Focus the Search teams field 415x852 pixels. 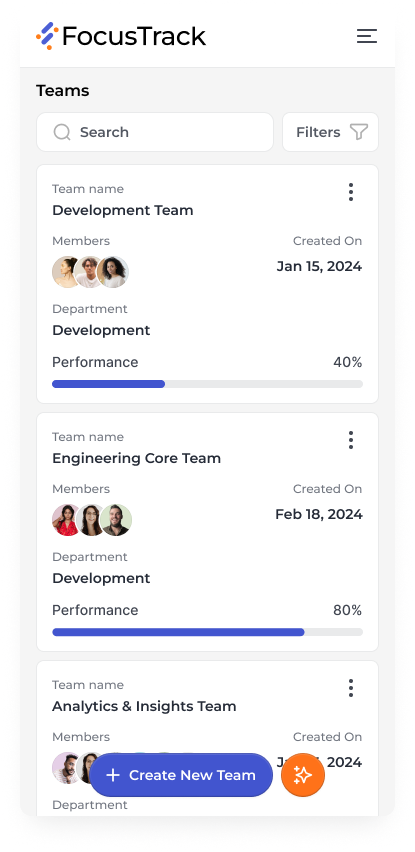[155, 132]
